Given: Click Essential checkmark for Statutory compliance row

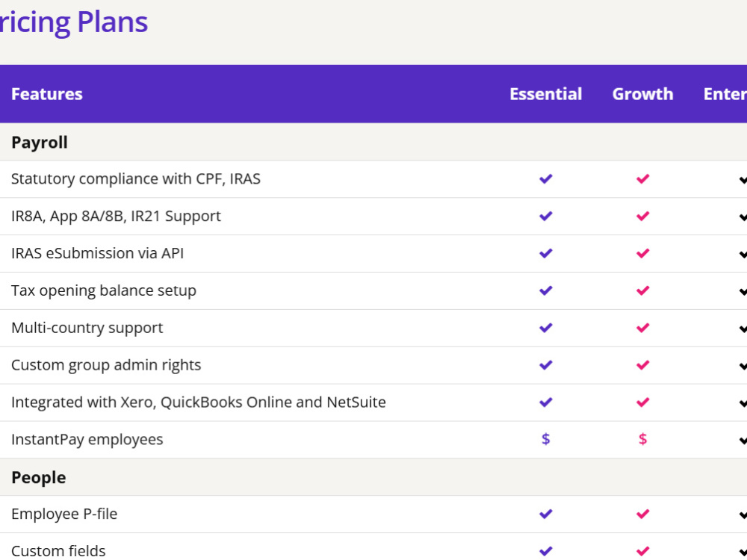Looking at the screenshot, I should [x=545, y=179].
